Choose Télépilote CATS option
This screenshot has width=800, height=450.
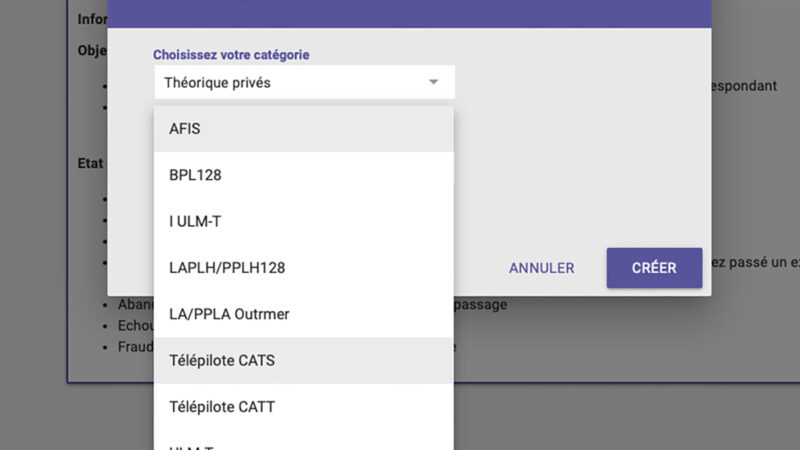pos(304,360)
